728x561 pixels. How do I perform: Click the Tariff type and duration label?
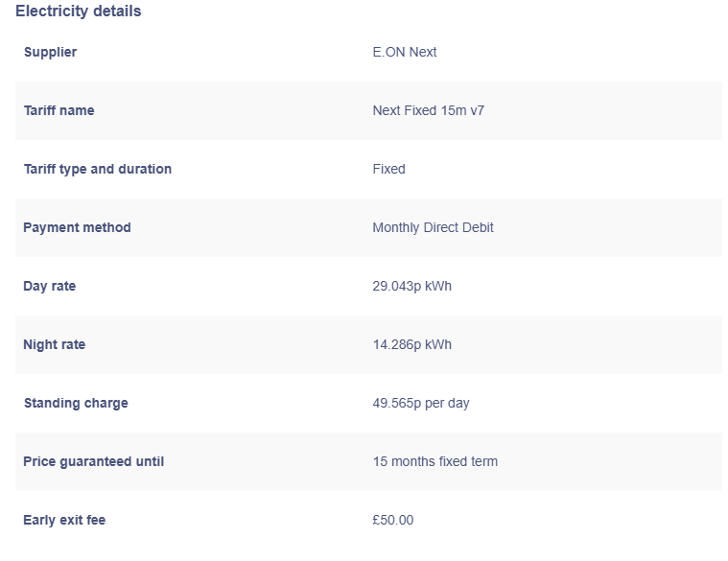tap(97, 169)
